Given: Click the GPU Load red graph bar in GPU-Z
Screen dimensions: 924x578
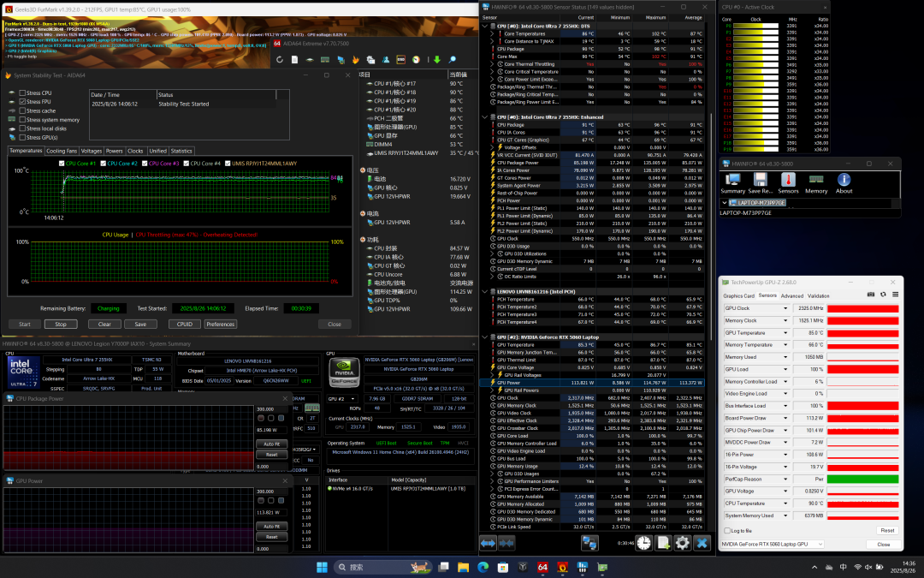Looking at the screenshot, I should click(862, 369).
